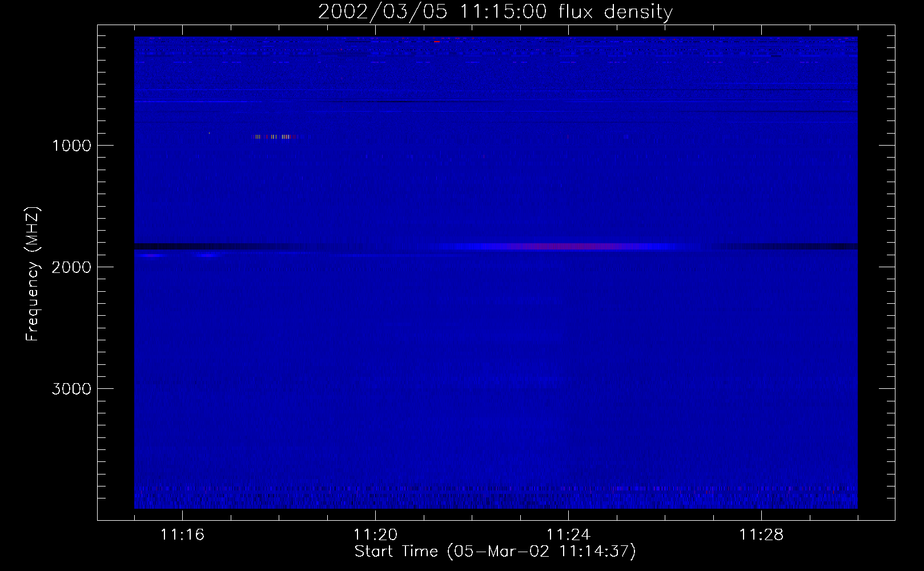Click the '3000' frequency tick label
924x571 pixels.
tap(71, 389)
